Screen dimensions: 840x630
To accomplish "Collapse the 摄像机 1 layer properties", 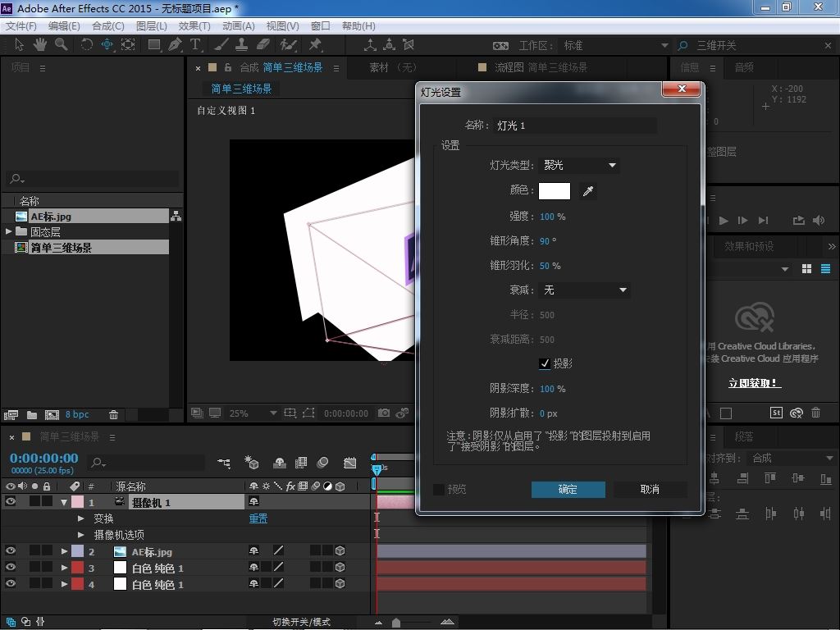I will 64,503.
